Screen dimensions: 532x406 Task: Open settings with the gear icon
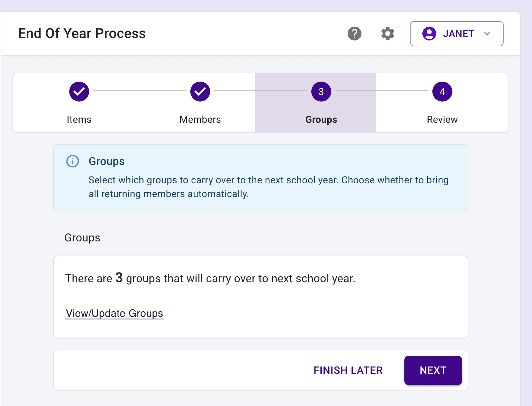[x=388, y=34]
